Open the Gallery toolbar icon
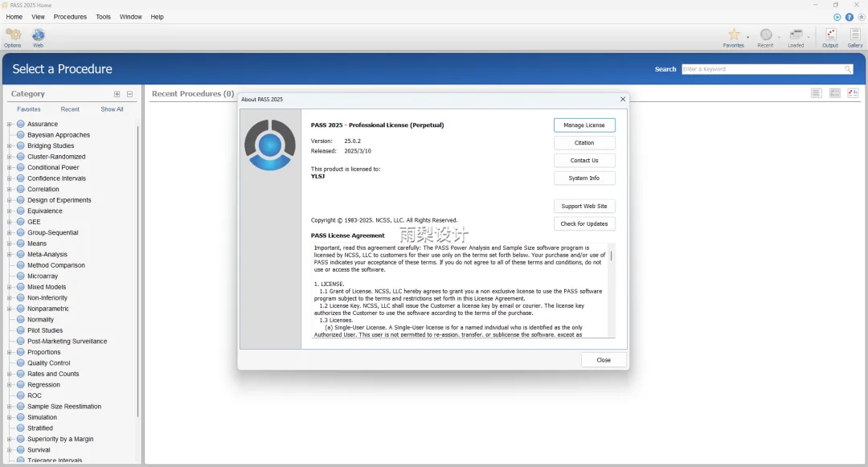 (x=854, y=38)
